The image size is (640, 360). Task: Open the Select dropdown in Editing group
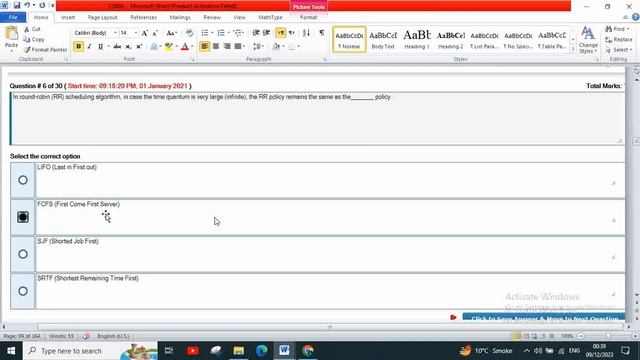[x=619, y=50]
